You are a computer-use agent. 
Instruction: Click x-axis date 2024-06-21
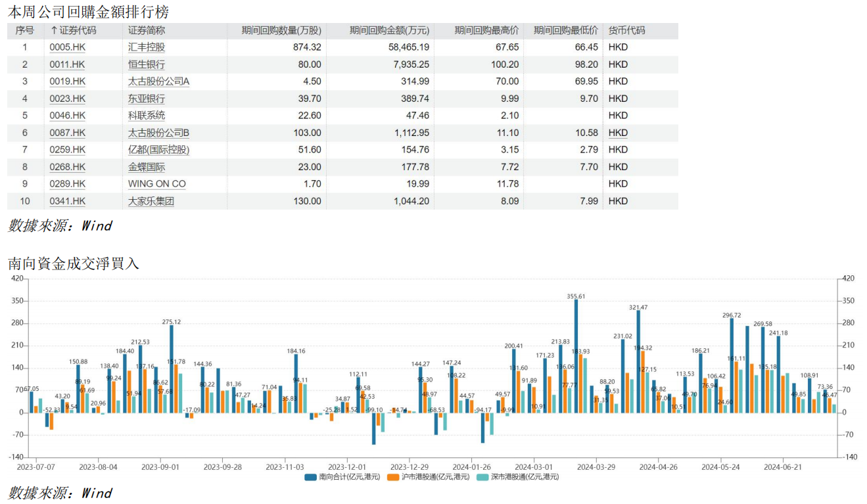(x=783, y=467)
